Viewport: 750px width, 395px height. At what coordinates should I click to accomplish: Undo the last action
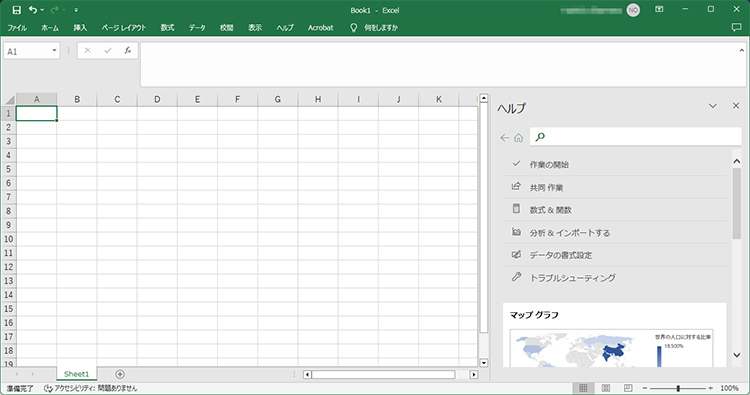[33, 10]
